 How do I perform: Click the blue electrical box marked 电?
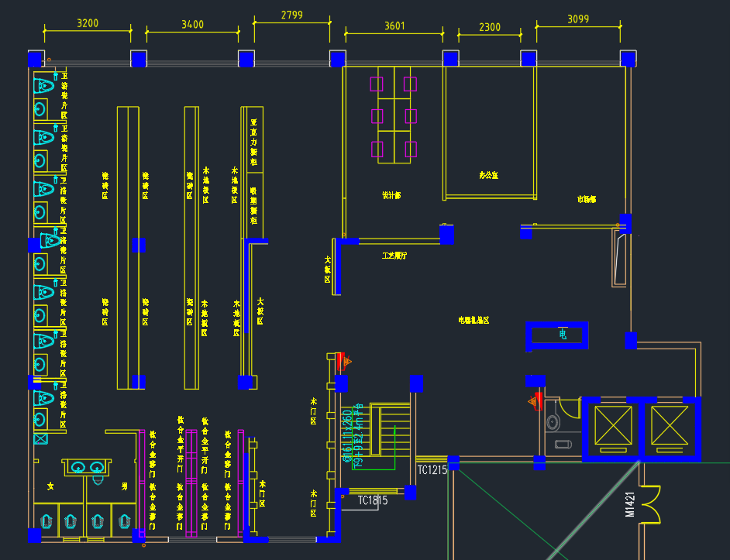[556, 335]
